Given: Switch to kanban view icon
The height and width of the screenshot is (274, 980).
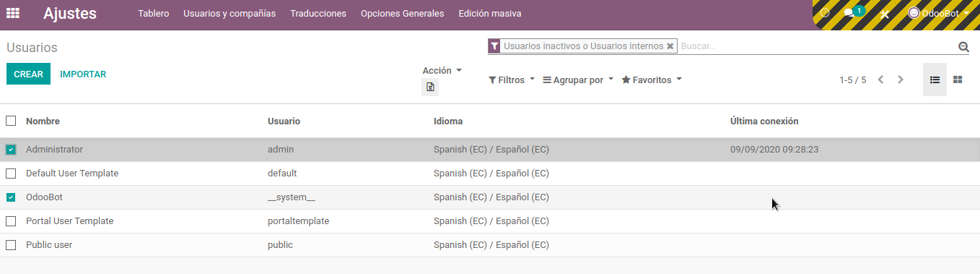Looking at the screenshot, I should click(x=958, y=80).
